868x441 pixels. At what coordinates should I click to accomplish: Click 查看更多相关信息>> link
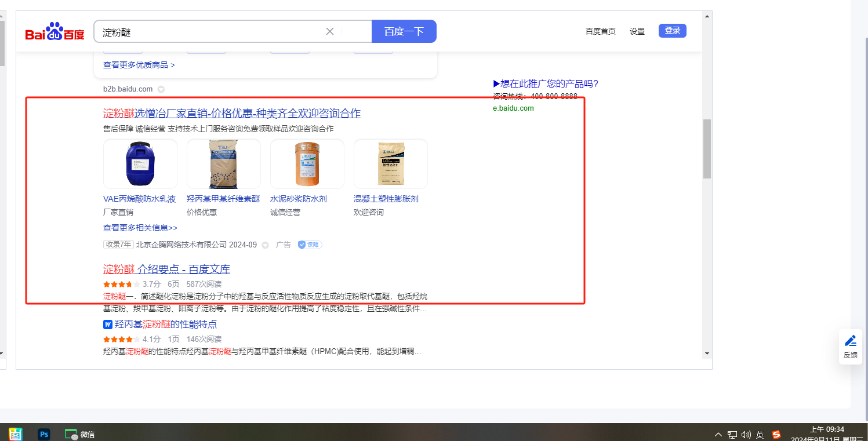point(140,228)
